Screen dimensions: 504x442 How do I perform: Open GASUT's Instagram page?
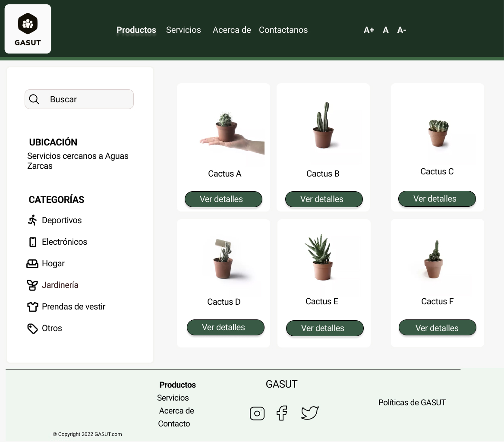[257, 413]
